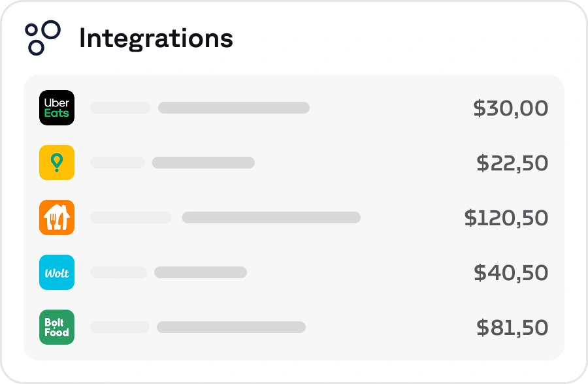This screenshot has width=588, height=384.
Task: Open the Wolt $40,50 amount
Action: click(x=511, y=272)
